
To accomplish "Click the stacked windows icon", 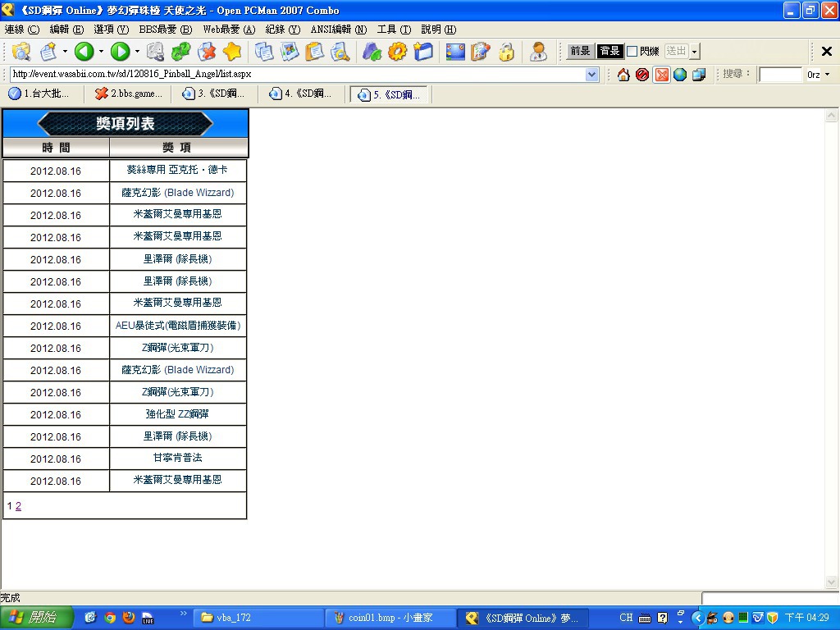I will 699,75.
